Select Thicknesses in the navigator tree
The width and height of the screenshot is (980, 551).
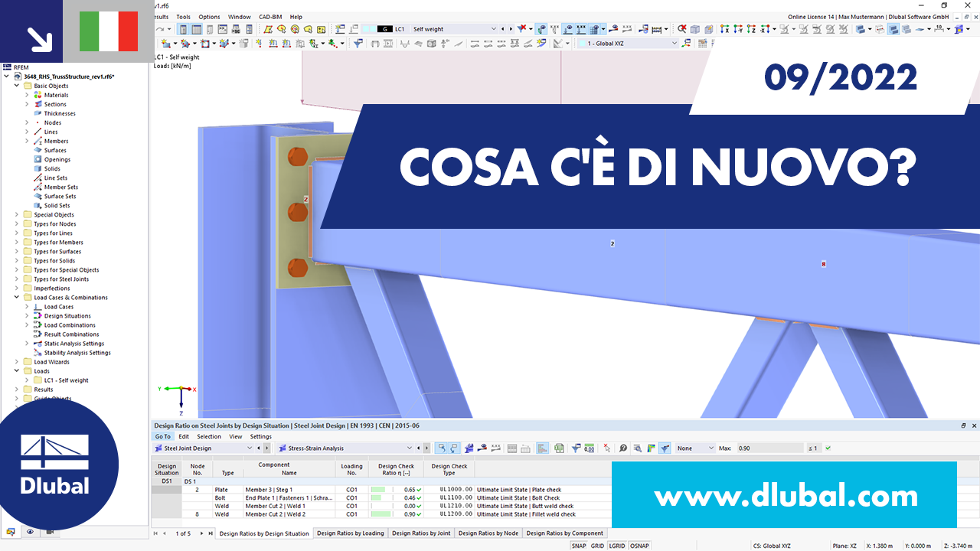pyautogui.click(x=60, y=113)
